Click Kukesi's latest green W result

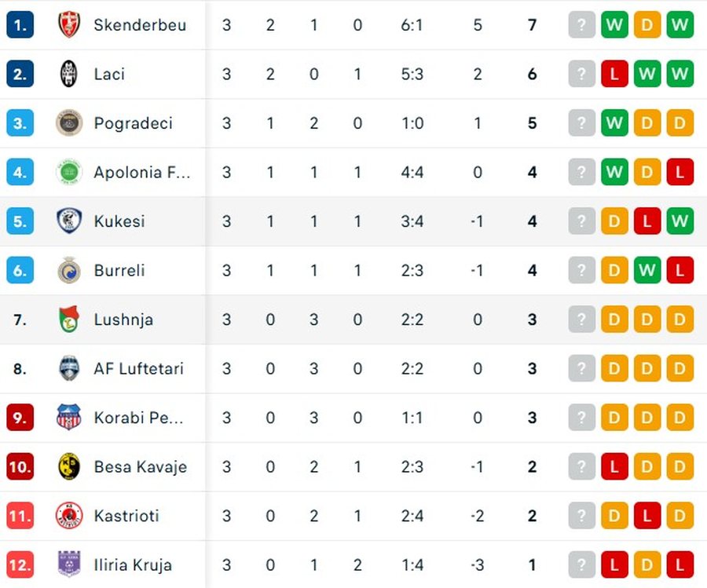tap(680, 221)
